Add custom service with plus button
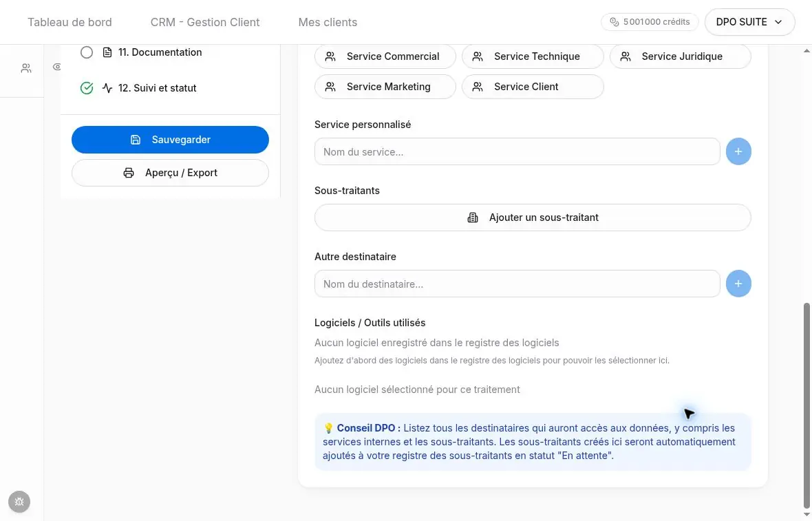The width and height of the screenshot is (812, 521). tap(738, 151)
